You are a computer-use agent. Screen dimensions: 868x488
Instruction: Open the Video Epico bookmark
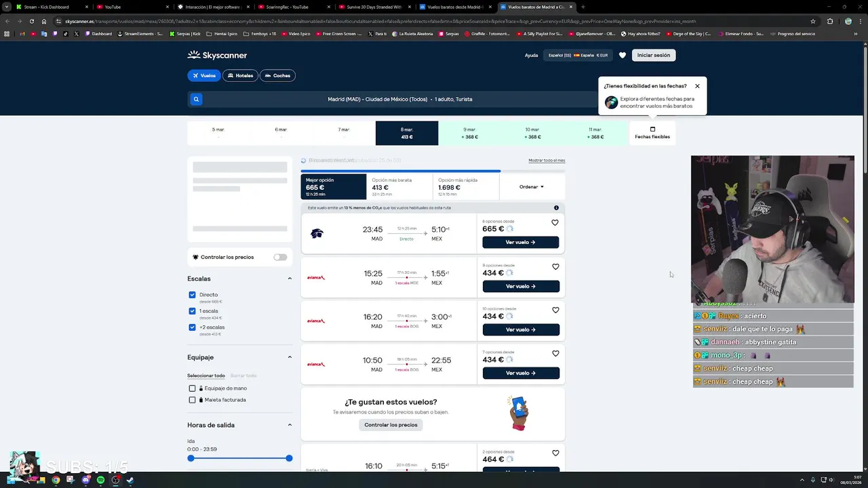click(296, 34)
